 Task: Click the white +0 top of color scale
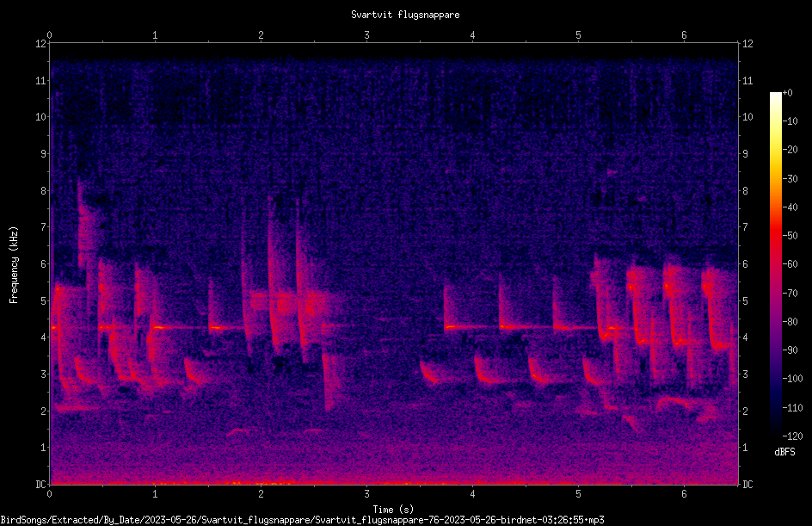click(775, 94)
